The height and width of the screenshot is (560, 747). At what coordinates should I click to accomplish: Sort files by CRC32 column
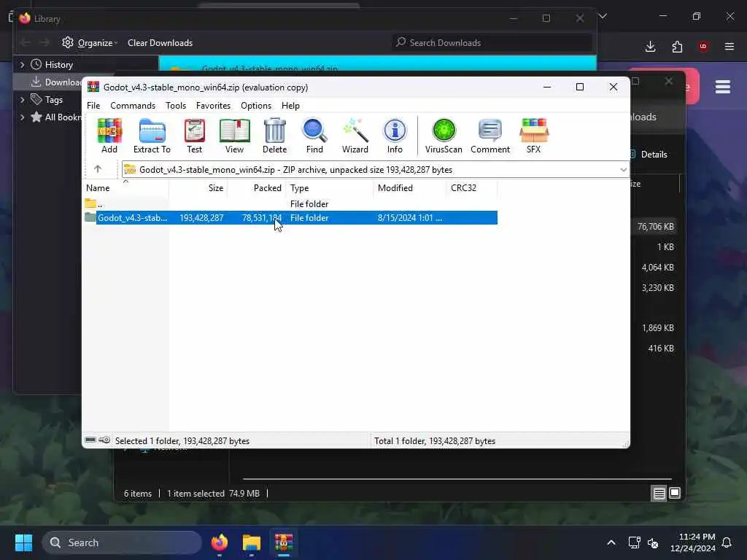click(472, 188)
